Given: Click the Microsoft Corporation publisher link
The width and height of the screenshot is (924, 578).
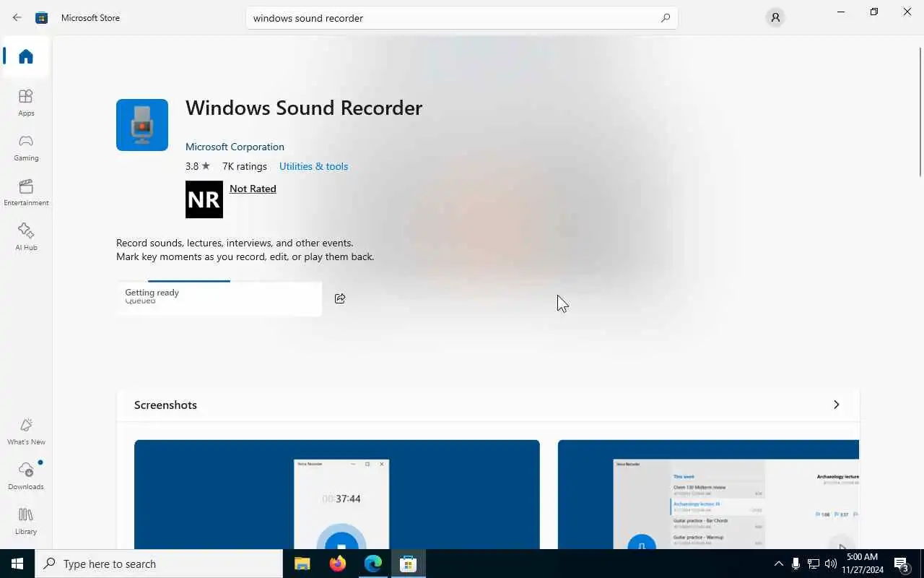Looking at the screenshot, I should tap(235, 147).
